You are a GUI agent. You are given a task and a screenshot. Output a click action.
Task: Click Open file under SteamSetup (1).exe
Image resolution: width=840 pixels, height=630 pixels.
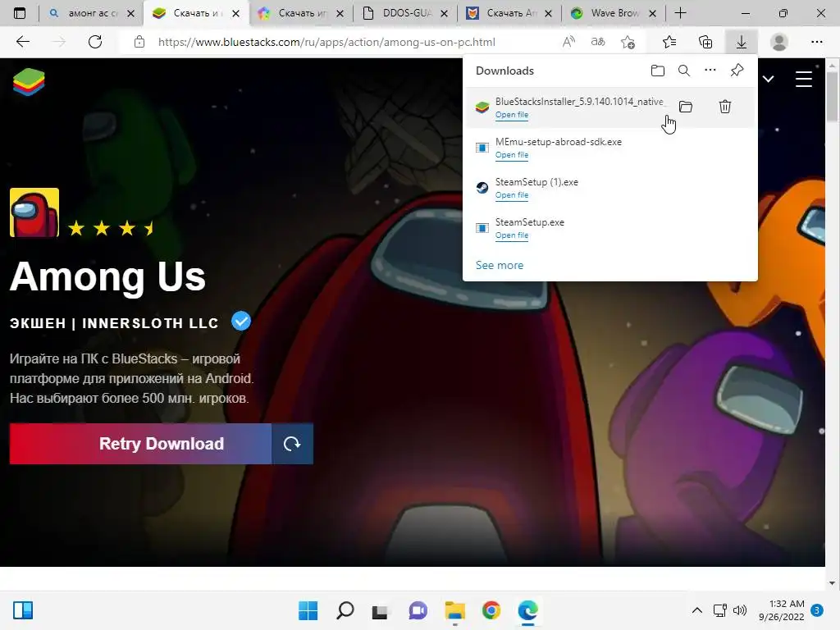512,195
